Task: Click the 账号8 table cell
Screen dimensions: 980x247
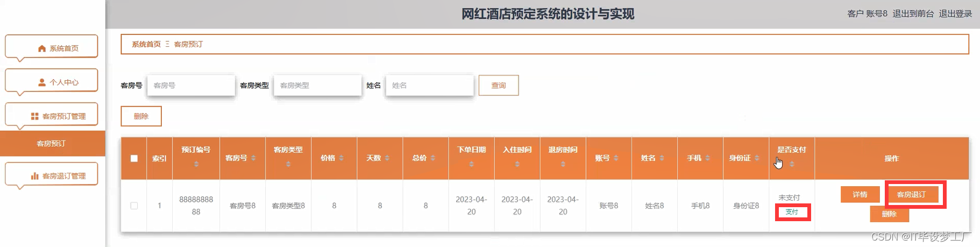Action: pos(609,206)
